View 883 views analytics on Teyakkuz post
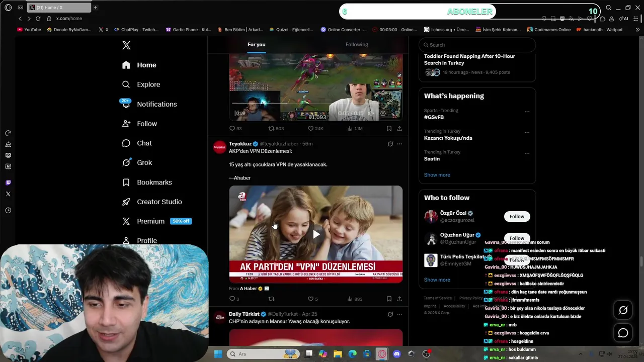This screenshot has width=644, height=362. click(355, 299)
